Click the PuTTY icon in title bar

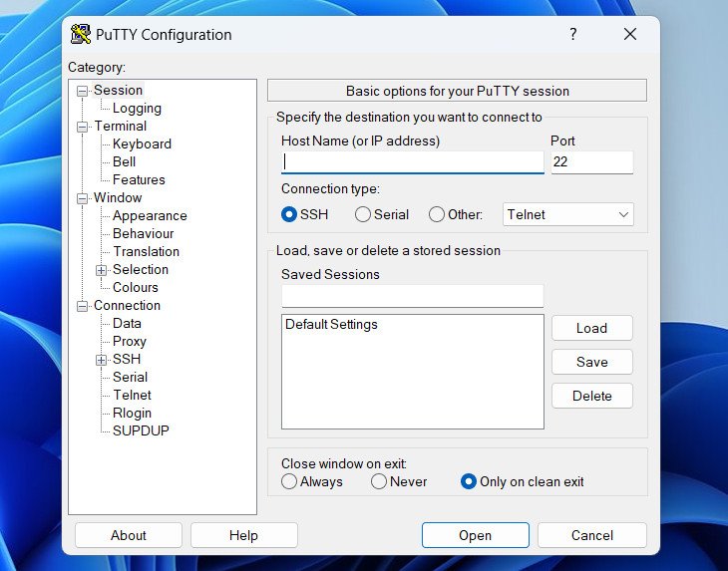point(81,34)
